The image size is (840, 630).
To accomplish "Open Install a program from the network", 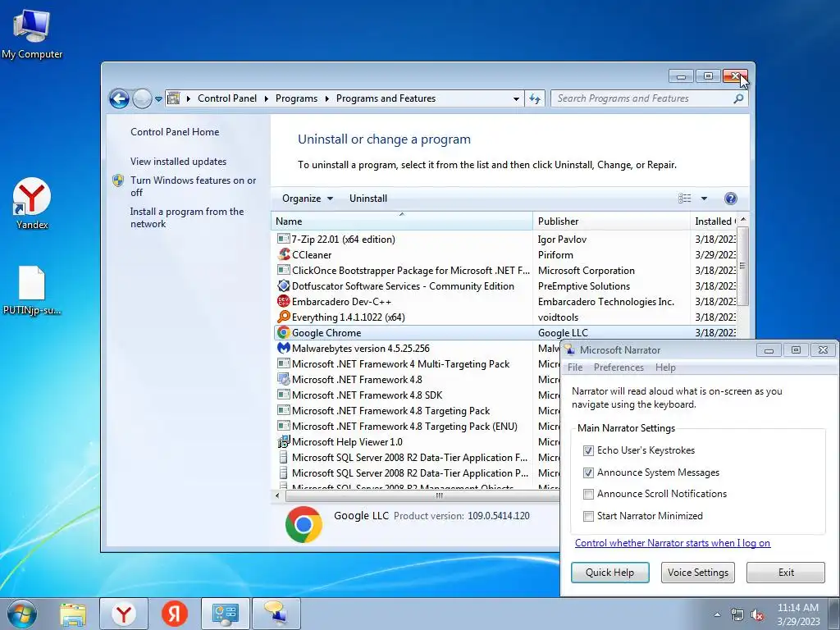I will 186,217.
